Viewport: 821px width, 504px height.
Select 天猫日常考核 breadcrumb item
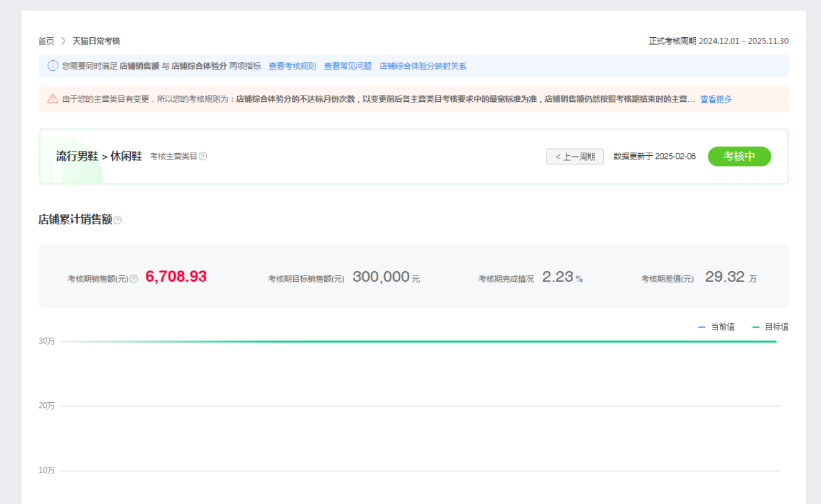[96, 41]
